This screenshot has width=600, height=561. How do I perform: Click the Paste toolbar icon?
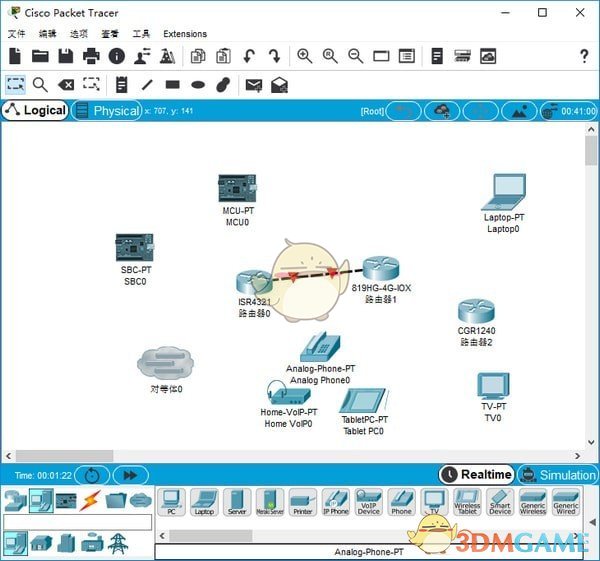223,56
